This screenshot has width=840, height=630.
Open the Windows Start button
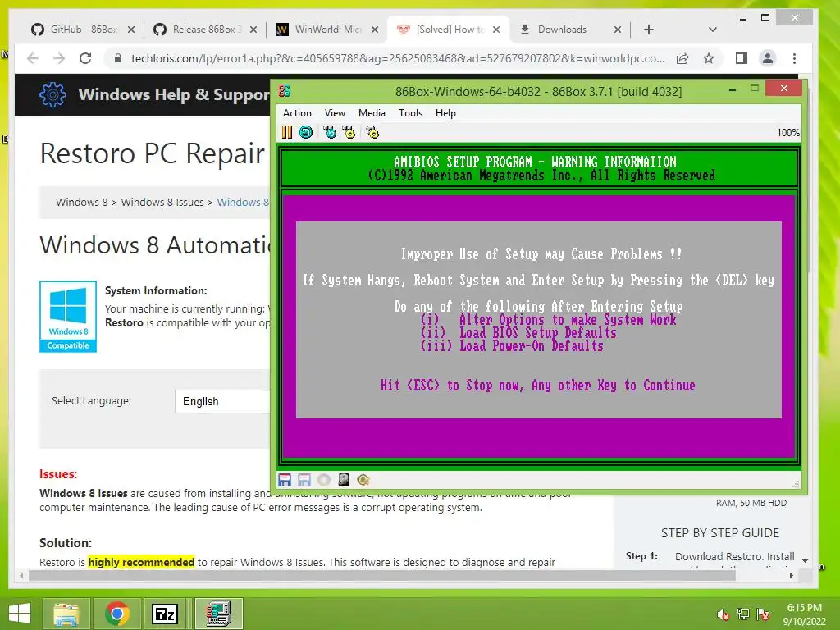(20, 614)
